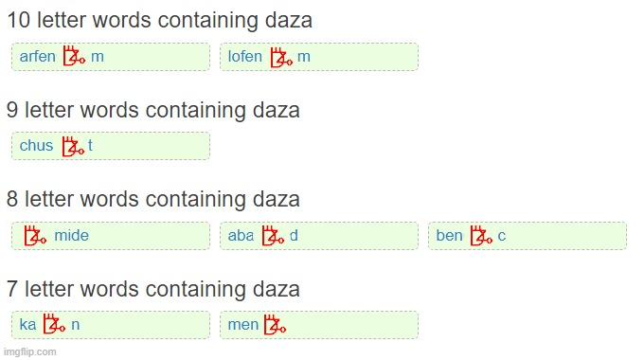Click the red symbol after chus
The image size is (644, 360).
point(73,146)
